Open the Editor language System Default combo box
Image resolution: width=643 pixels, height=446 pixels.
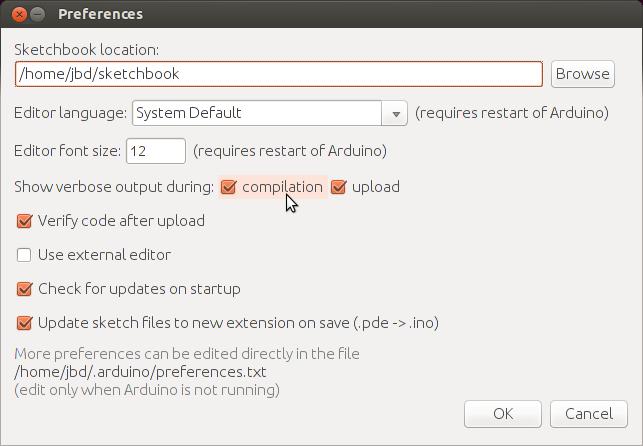click(257, 113)
